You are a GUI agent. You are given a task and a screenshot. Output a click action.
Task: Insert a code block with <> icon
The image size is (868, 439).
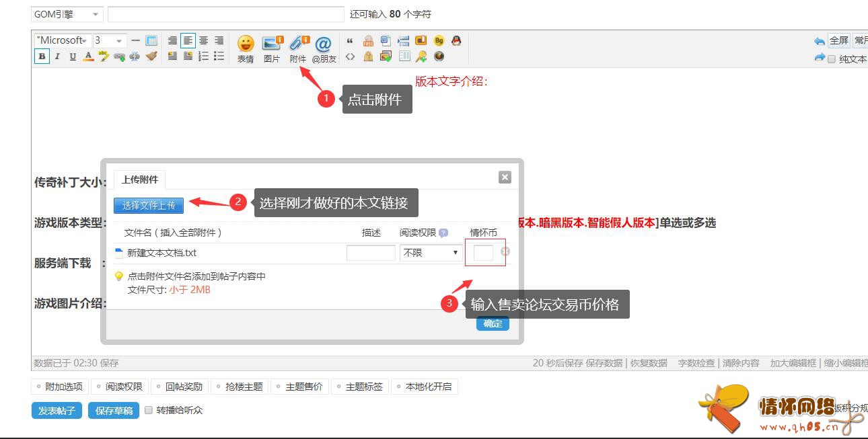[x=350, y=56]
